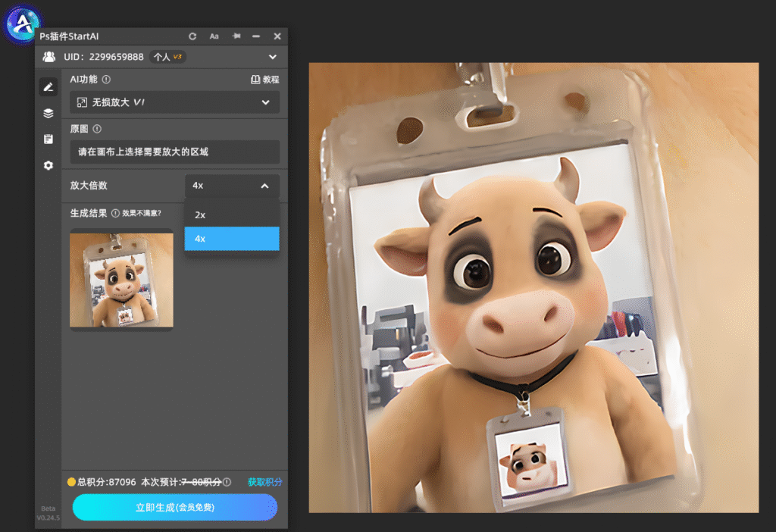Collapse the 放大倍数 4x dropdown
The width and height of the screenshot is (776, 532).
232,186
